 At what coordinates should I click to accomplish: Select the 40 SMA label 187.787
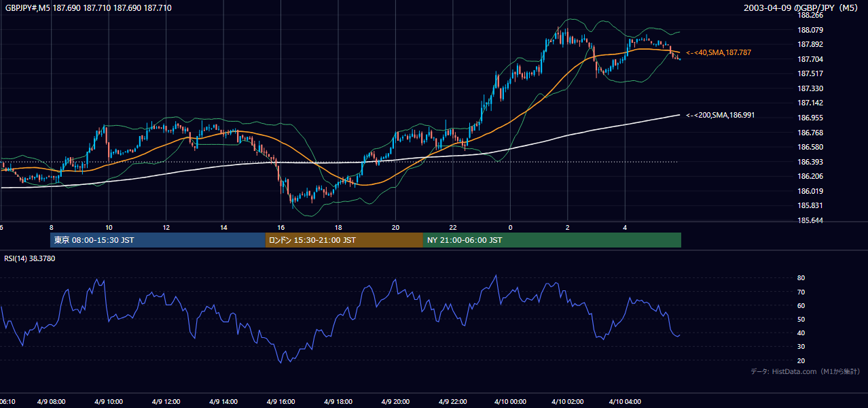click(719, 52)
